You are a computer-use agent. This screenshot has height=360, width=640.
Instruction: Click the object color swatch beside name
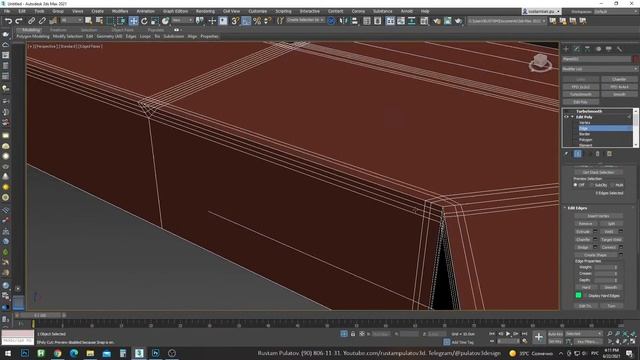[635, 59]
